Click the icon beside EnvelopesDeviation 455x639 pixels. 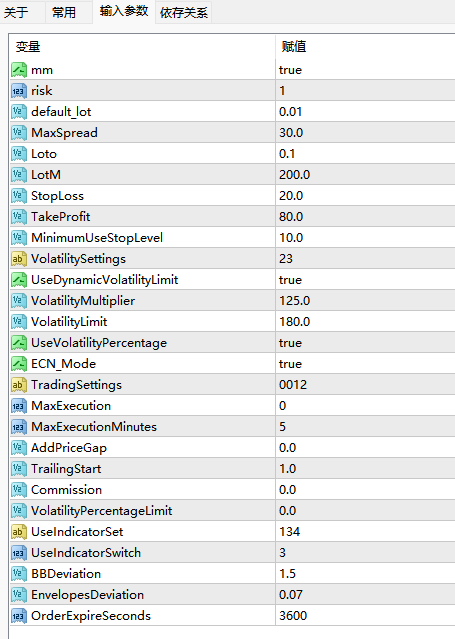19,595
